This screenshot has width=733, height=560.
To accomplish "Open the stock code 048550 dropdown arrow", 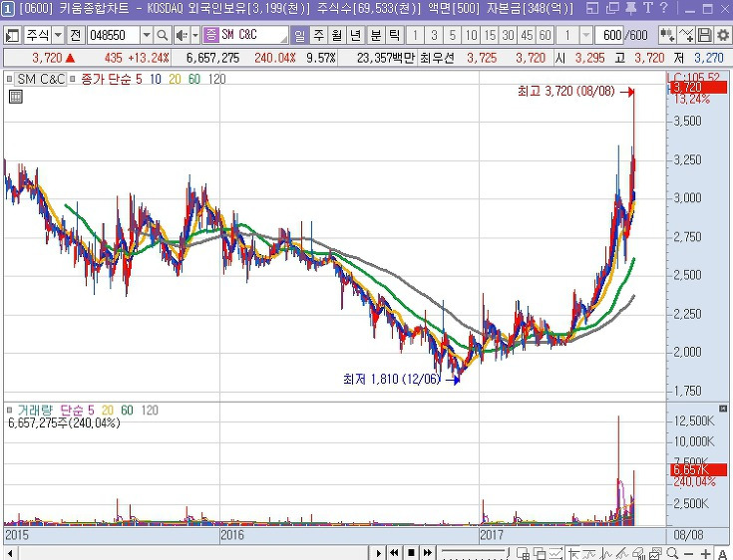I will click(147, 35).
